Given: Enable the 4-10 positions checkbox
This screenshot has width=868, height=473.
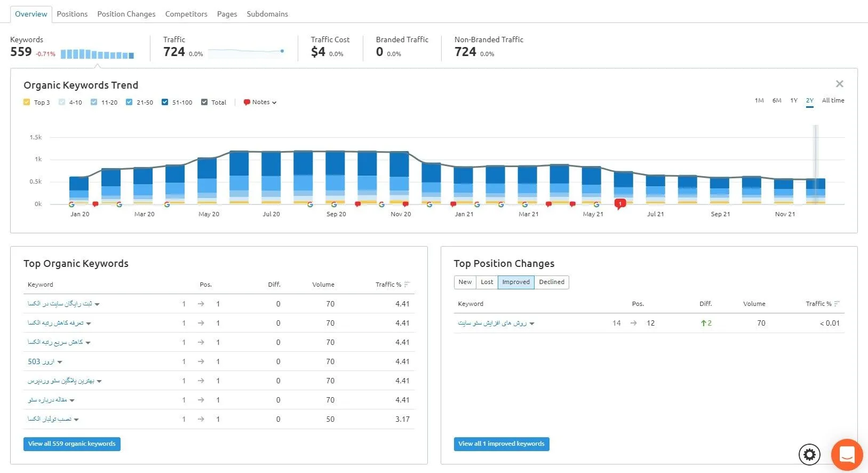Looking at the screenshot, I should point(62,102).
